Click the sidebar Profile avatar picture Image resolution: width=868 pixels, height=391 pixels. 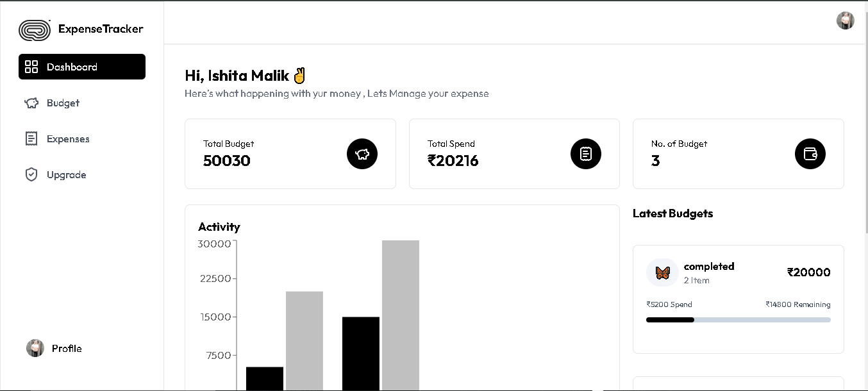coord(35,348)
